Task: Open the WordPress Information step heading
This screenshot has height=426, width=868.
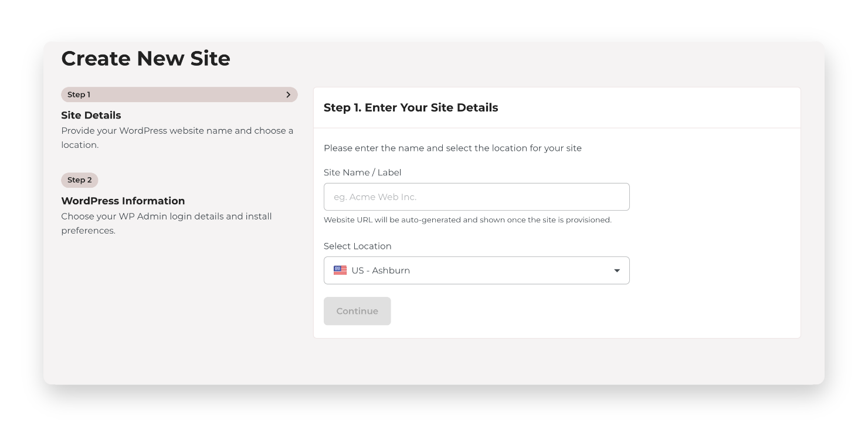Action: coord(123,201)
